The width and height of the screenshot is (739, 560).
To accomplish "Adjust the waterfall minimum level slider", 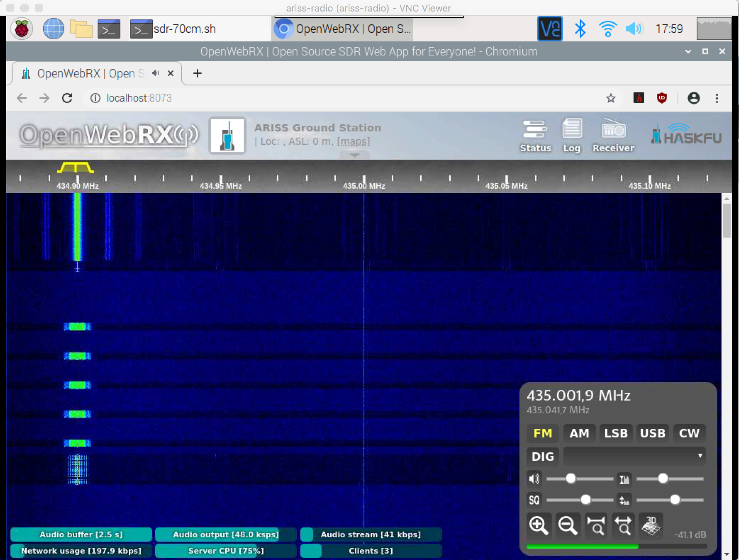I will pos(670,500).
